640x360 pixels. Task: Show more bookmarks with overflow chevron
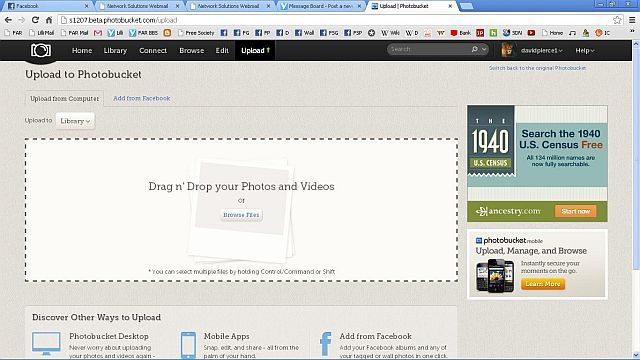click(x=633, y=32)
